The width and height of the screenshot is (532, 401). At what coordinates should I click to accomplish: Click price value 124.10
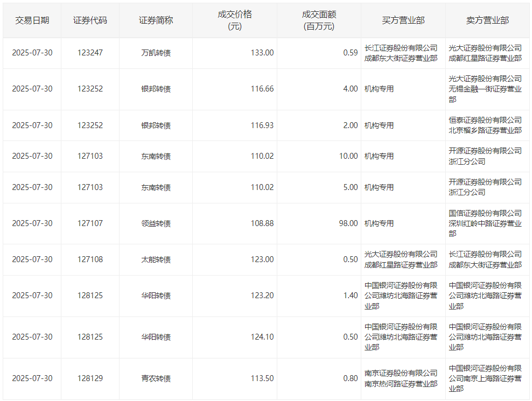point(262,337)
